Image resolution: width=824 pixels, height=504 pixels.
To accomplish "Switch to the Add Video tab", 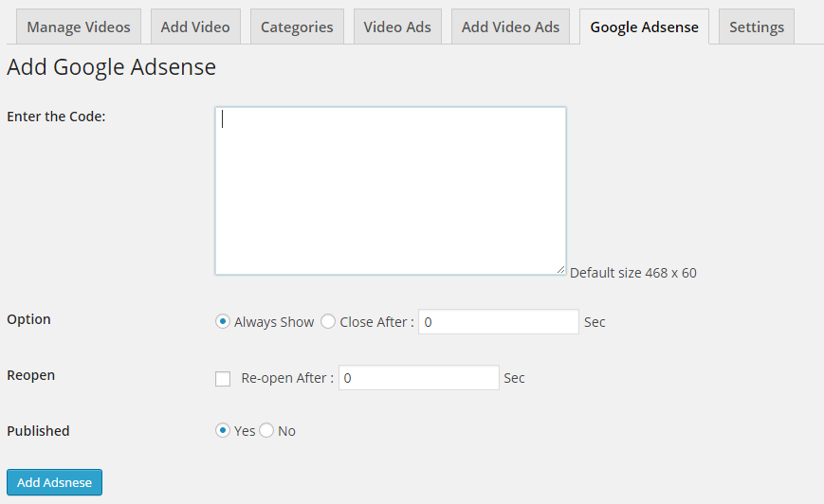I will click(x=195, y=27).
